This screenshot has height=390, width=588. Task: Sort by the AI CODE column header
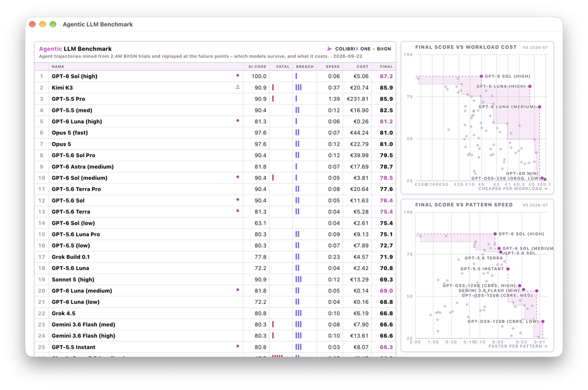pos(257,67)
